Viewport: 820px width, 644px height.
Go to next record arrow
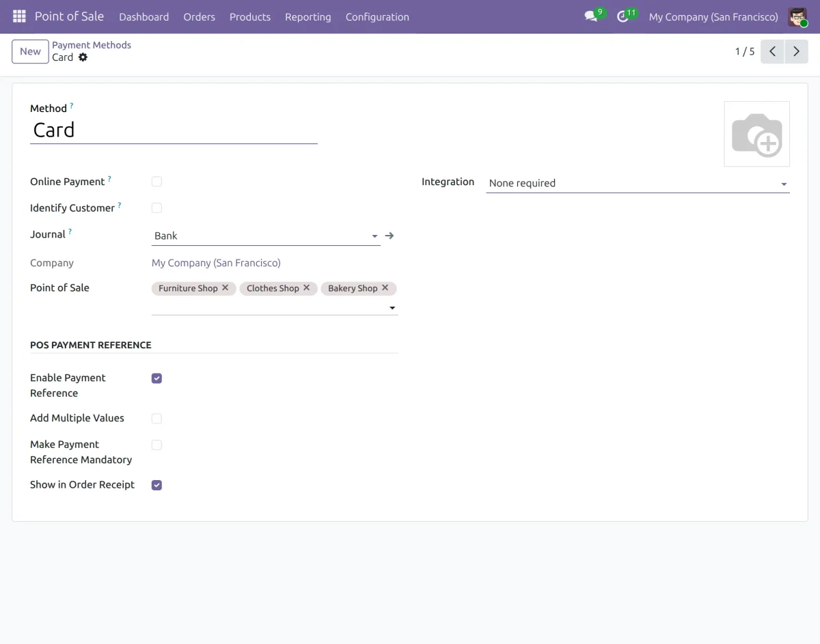click(x=796, y=51)
